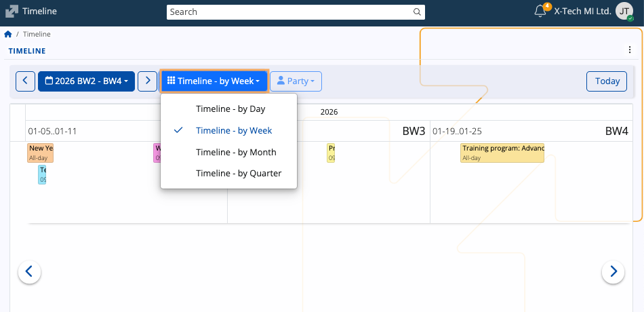Click the search magnifier icon
Screen dimensions: 644x312
click(x=417, y=12)
